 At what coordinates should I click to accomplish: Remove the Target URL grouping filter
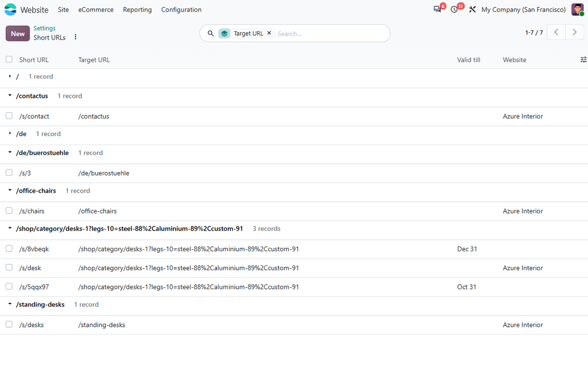coord(269,33)
